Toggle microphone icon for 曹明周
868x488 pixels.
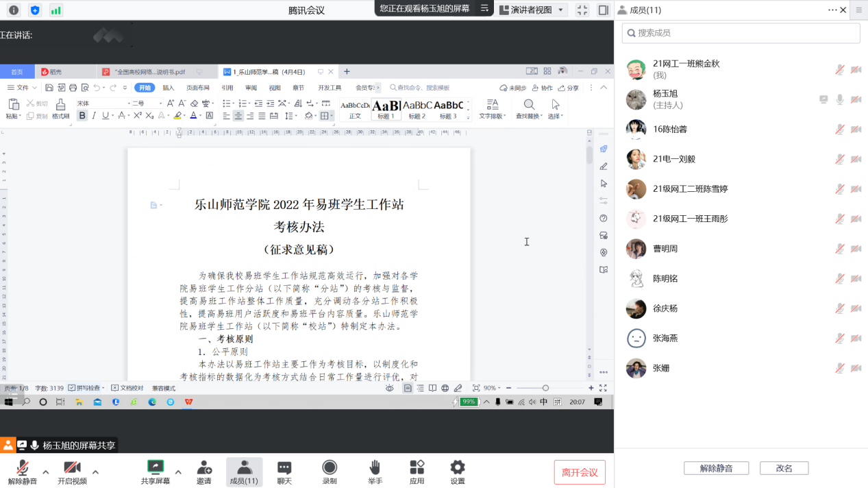coord(840,249)
